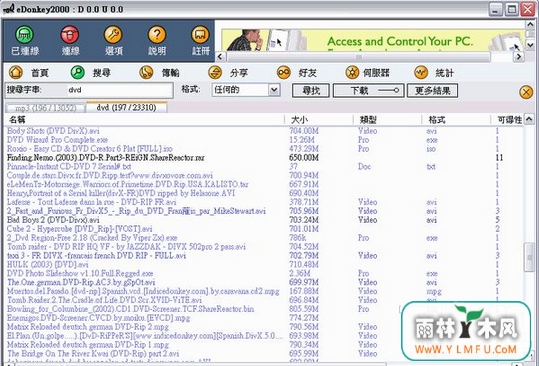The image size is (539, 366).
Task: Select Couple.de.stars.Divx.fr.DVD.Ripp result
Action: coord(110,176)
